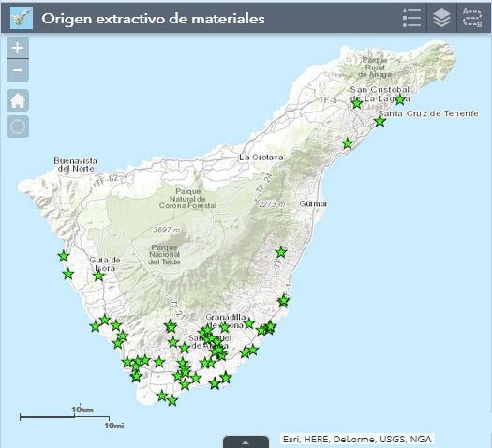
Task: Click the Tenerife app logo thumbnail
Action: [x=22, y=18]
